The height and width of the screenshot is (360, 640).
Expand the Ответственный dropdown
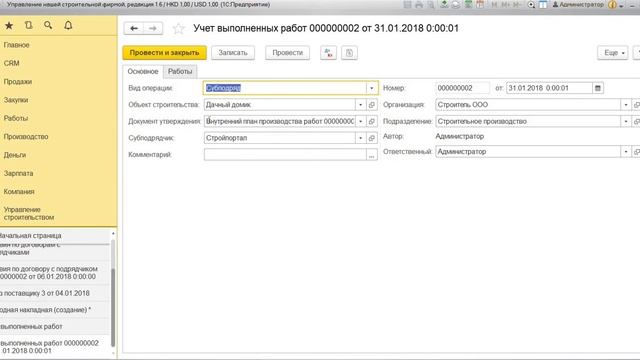(626, 151)
